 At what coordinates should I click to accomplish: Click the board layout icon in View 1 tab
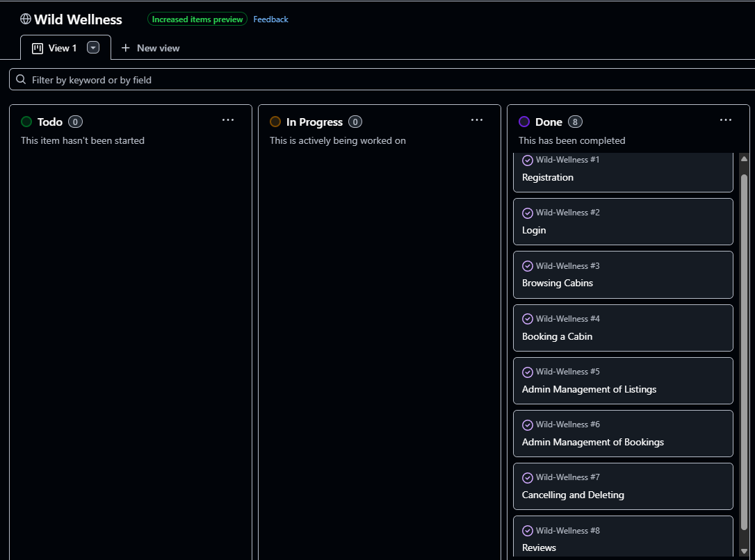click(x=38, y=48)
